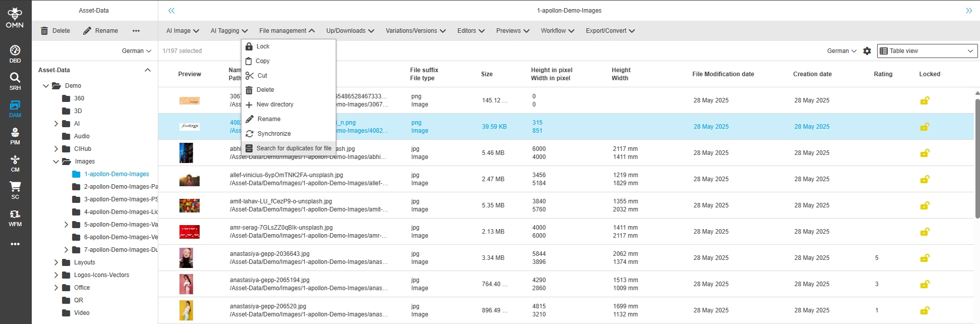Toggle lock on the abhi jpg row
980x324 pixels.
pos(925,153)
